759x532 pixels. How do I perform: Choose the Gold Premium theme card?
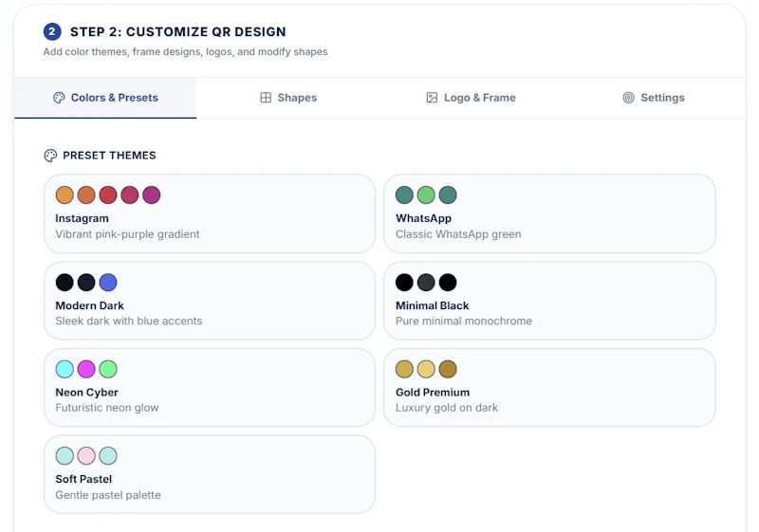[x=549, y=388]
